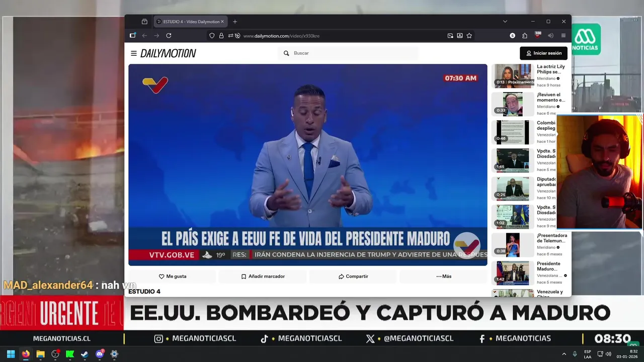
Task: Open thumbnail with 1:02 duration
Action: (513, 217)
